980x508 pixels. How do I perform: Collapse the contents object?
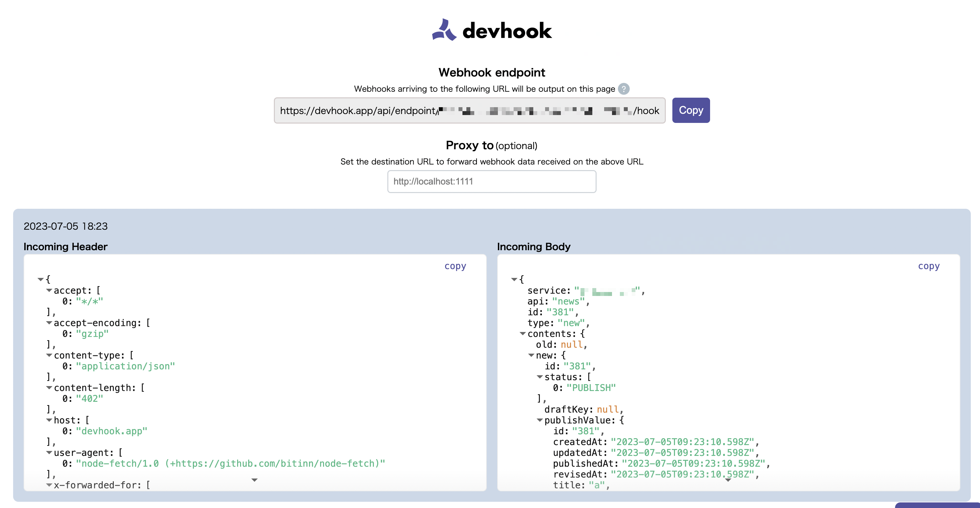pos(522,334)
